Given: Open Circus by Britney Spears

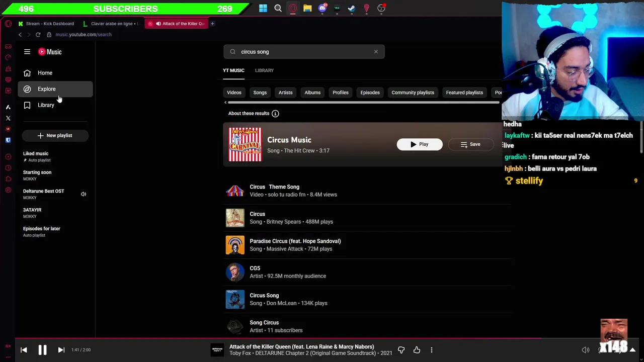Looking at the screenshot, I should click(x=367, y=218).
